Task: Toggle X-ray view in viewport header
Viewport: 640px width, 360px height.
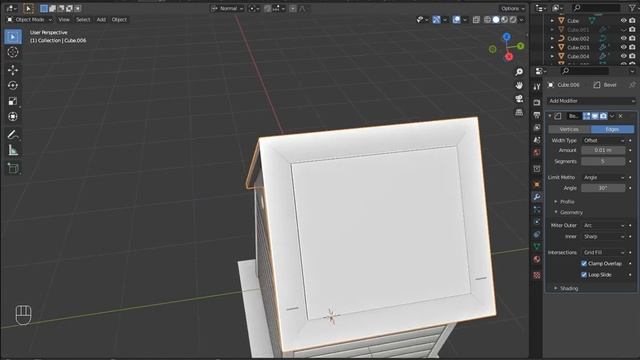Action: [x=476, y=20]
